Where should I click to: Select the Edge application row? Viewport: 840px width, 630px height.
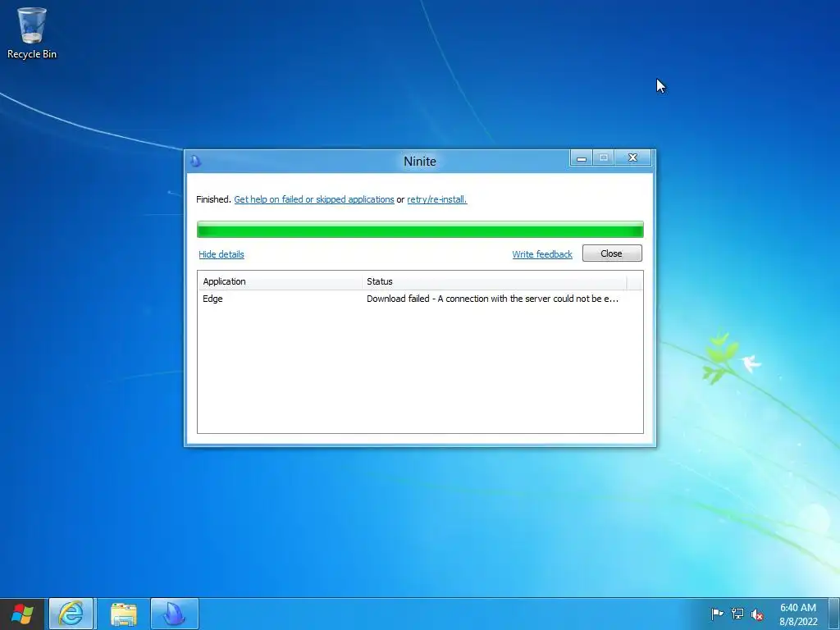point(420,299)
